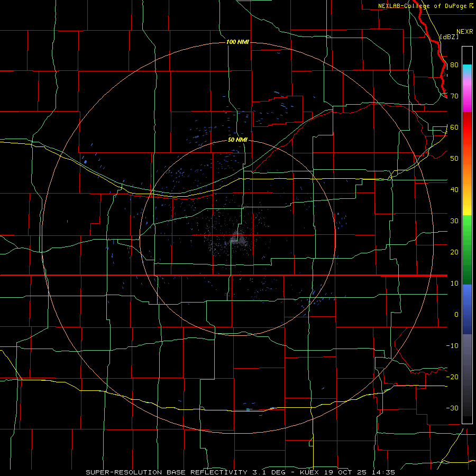This screenshot has height=476, width=476.
Task: Click the 30 value on the dBZ scale
Action: (x=454, y=221)
